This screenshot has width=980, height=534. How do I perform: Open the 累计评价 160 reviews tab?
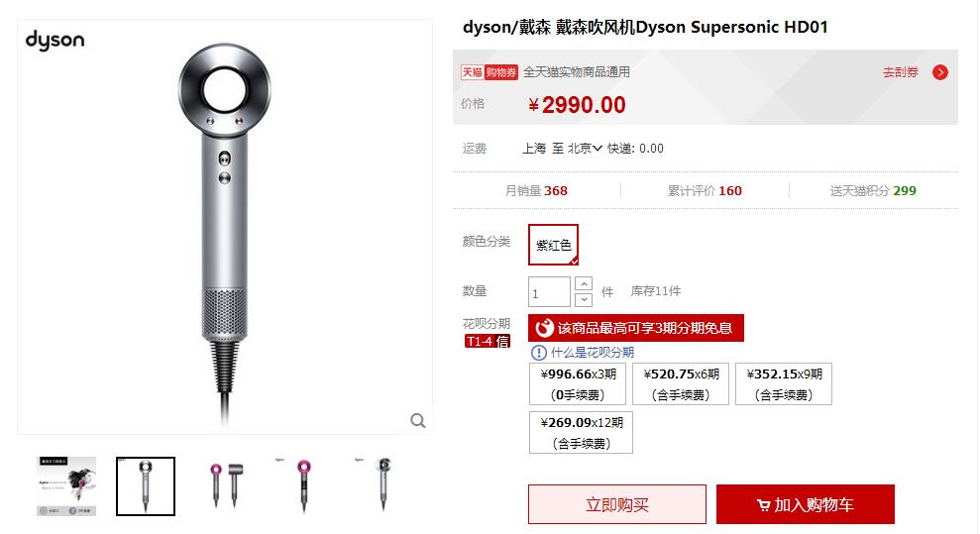705,190
